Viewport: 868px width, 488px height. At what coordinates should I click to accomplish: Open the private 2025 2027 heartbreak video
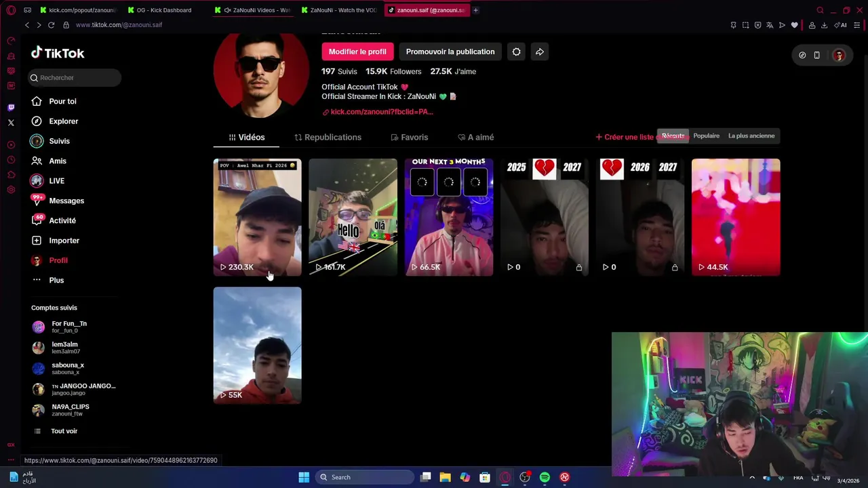click(x=545, y=217)
